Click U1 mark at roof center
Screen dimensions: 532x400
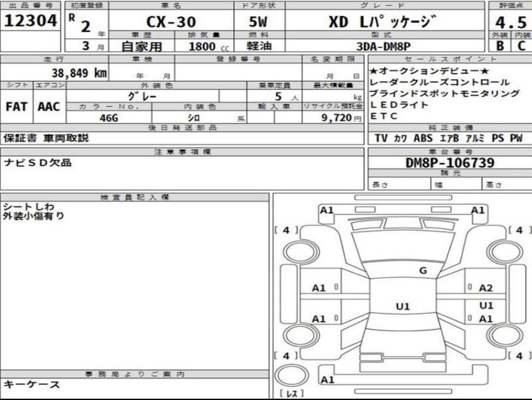pyautogui.click(x=403, y=307)
